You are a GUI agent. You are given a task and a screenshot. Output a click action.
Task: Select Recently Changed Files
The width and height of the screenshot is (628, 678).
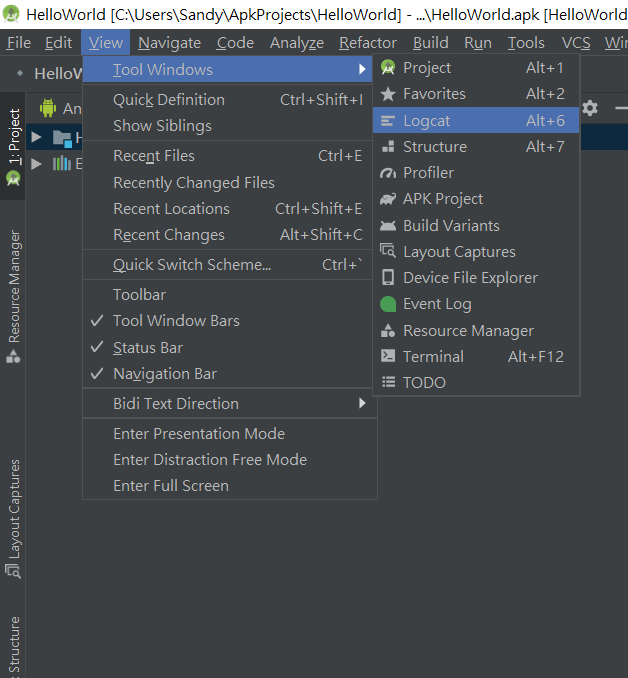coord(227,182)
